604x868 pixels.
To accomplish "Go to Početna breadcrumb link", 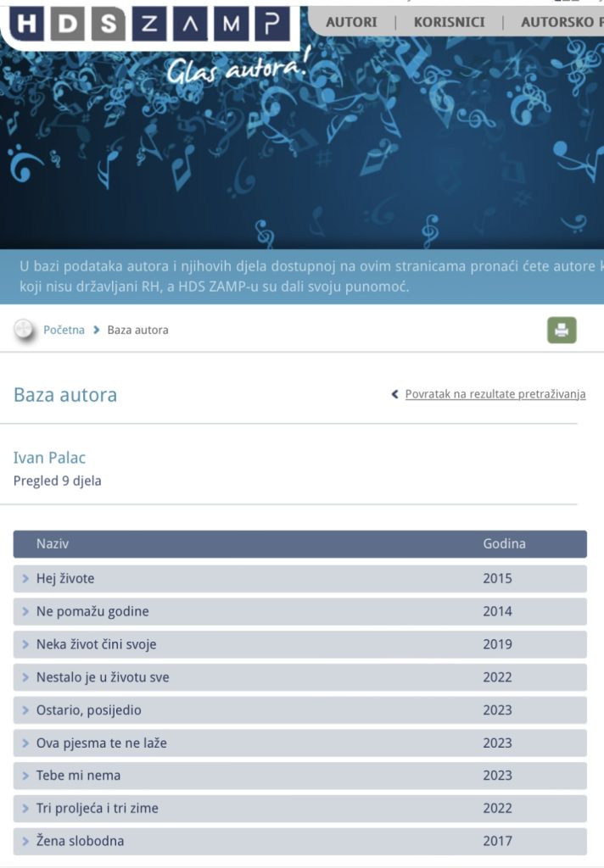I will click(x=64, y=330).
